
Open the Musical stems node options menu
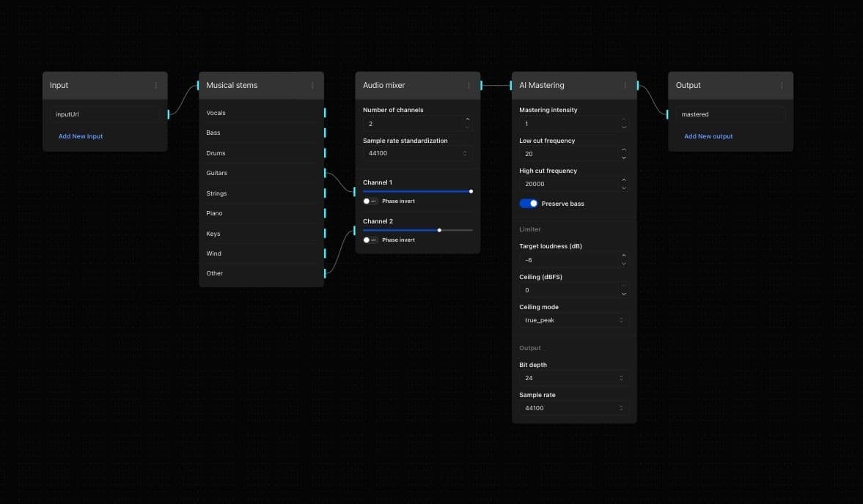tap(312, 86)
